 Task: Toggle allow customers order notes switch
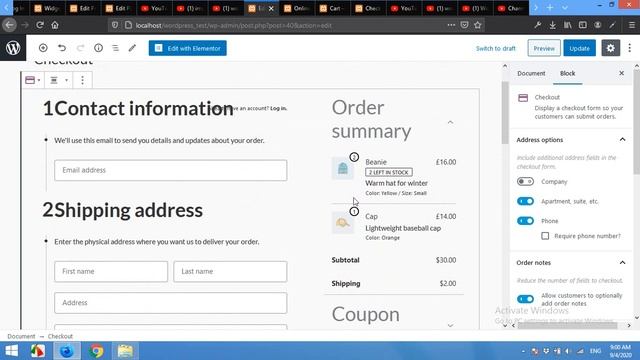click(x=525, y=299)
